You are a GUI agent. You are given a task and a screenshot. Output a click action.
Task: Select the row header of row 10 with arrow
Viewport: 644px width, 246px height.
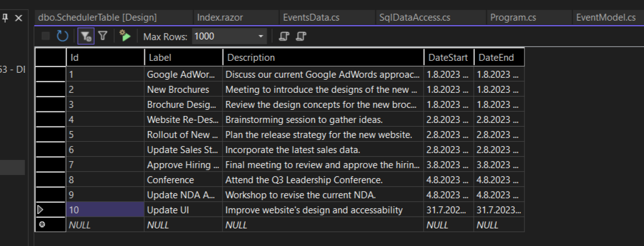(x=50, y=210)
